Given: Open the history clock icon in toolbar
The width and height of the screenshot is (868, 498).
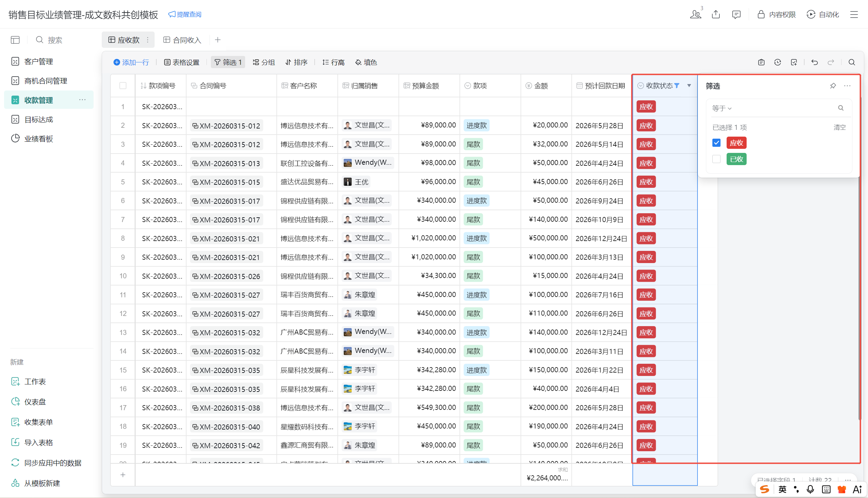Looking at the screenshot, I should coord(777,62).
